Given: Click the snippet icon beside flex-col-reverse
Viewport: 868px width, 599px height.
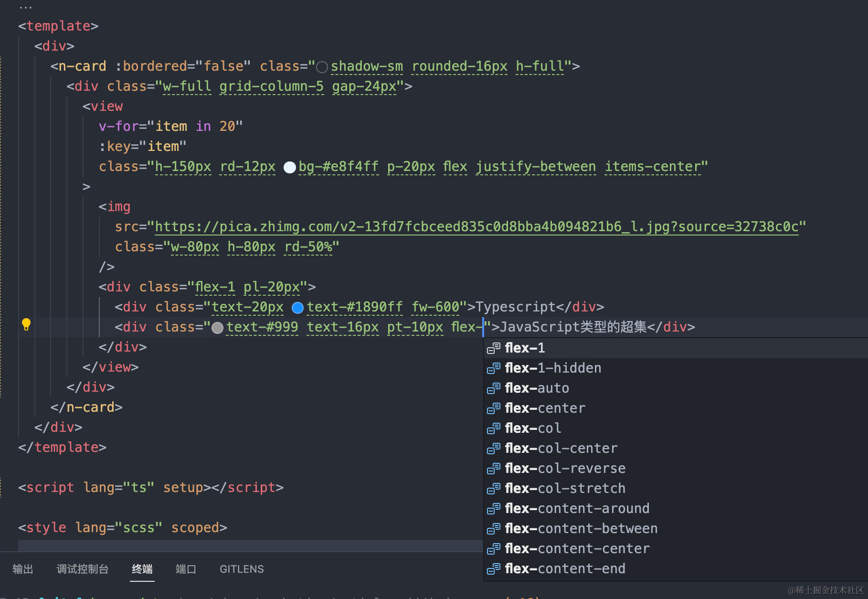Looking at the screenshot, I should pos(494,469).
